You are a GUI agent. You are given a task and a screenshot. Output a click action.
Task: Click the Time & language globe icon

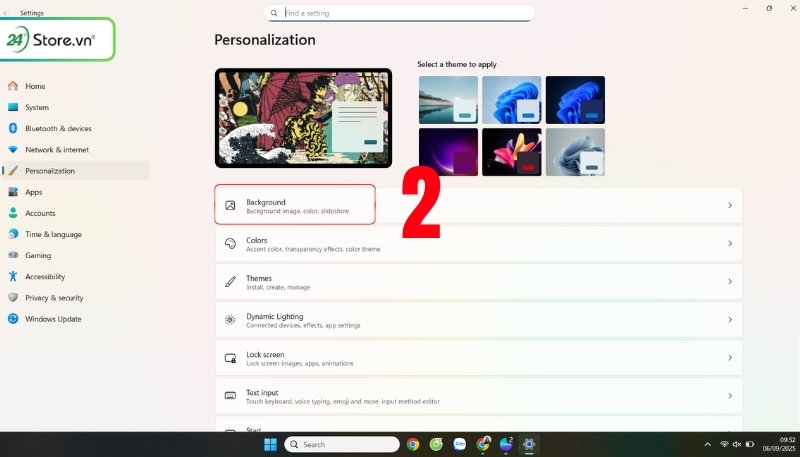[x=13, y=234]
